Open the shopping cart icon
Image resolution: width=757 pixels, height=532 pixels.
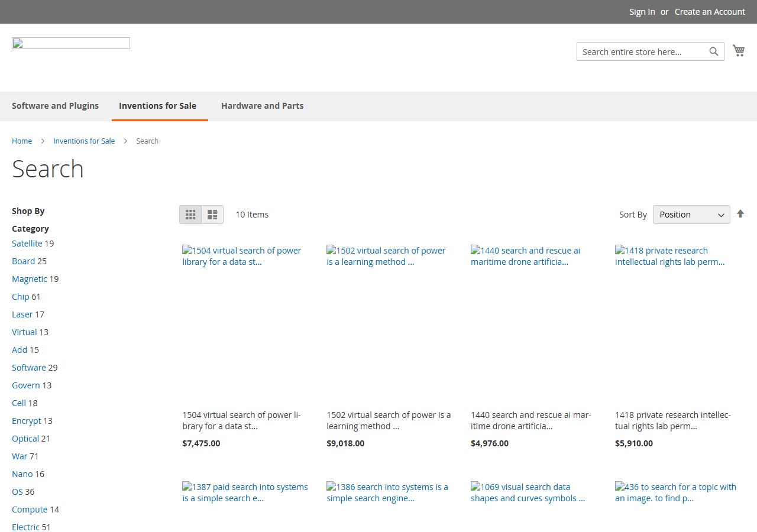tap(739, 51)
